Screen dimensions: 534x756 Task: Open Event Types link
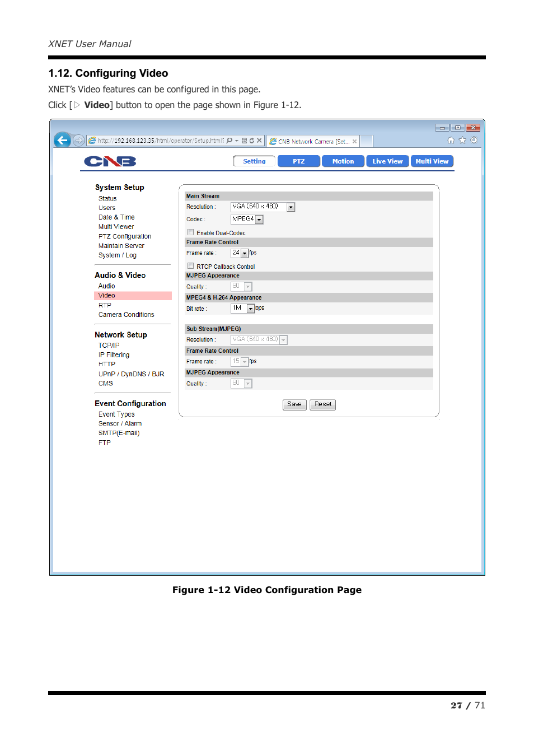click(116, 414)
